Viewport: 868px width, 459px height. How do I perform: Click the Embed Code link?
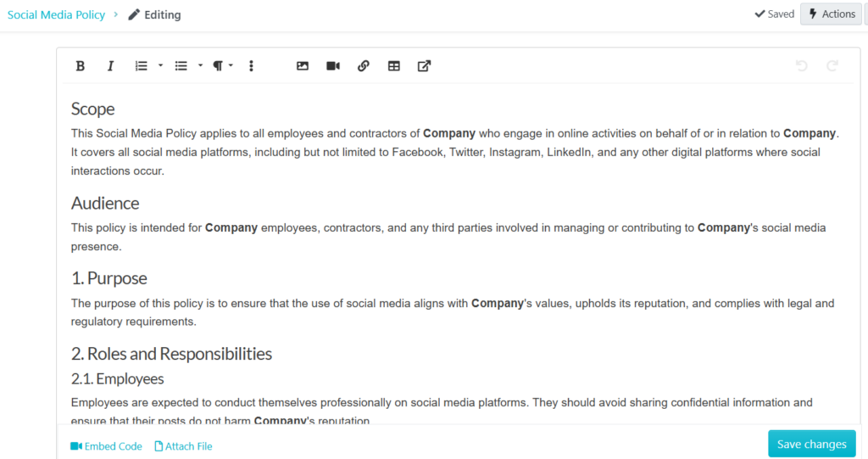click(106, 446)
